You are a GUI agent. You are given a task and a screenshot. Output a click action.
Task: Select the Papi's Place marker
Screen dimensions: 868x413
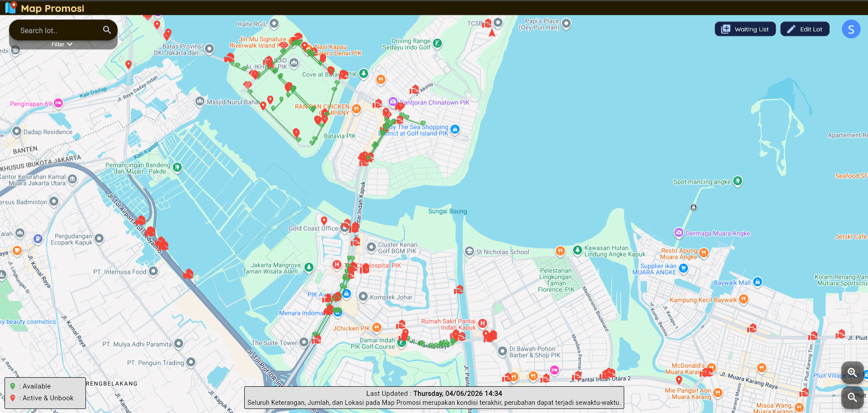566,24
